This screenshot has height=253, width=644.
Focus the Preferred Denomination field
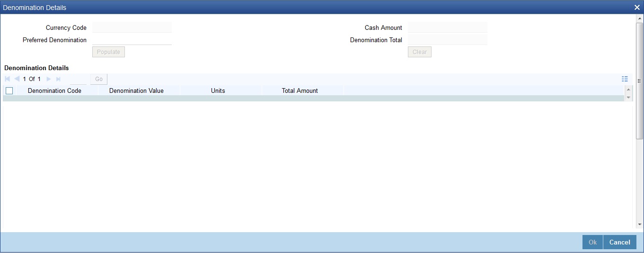132,40
